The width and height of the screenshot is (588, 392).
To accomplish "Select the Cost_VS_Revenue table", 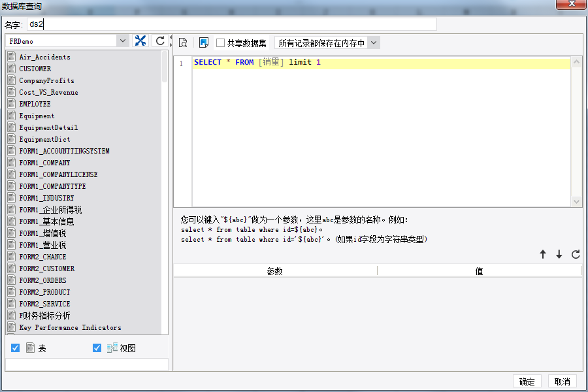I will (x=49, y=92).
